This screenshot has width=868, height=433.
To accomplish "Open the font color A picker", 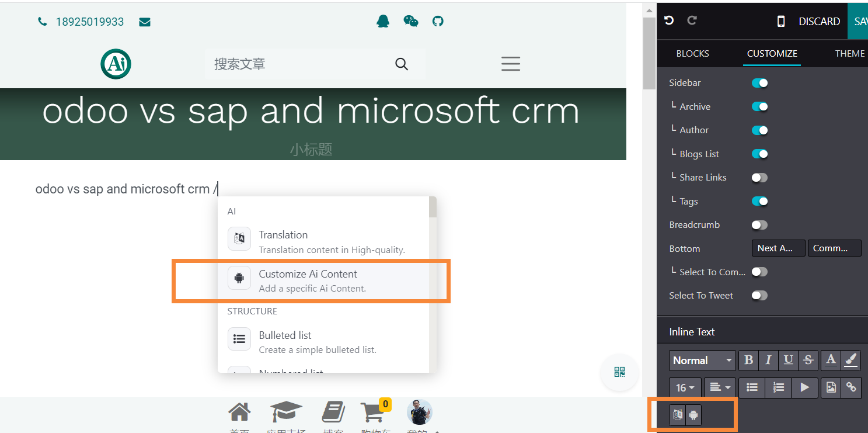I will coord(831,360).
